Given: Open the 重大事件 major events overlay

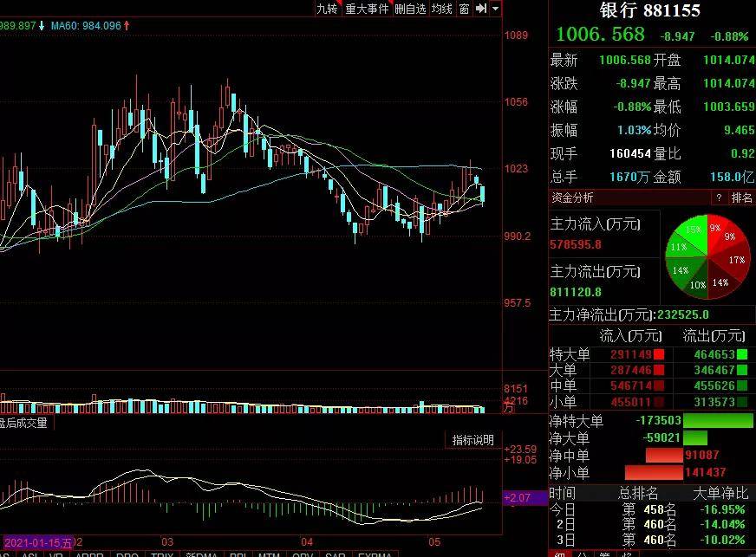Looking at the screenshot, I should pyautogui.click(x=367, y=9).
